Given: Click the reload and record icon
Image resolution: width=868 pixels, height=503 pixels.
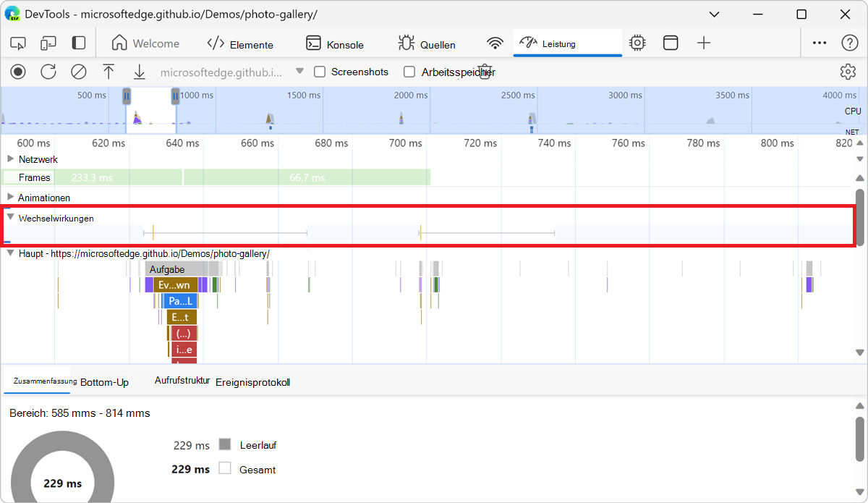Looking at the screenshot, I should (48, 72).
